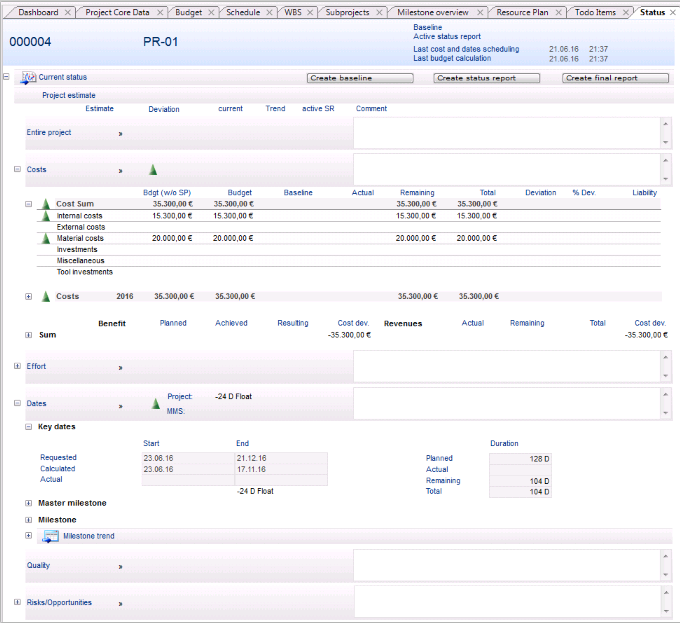Click green triangle beside Costs 2016

(x=46, y=297)
